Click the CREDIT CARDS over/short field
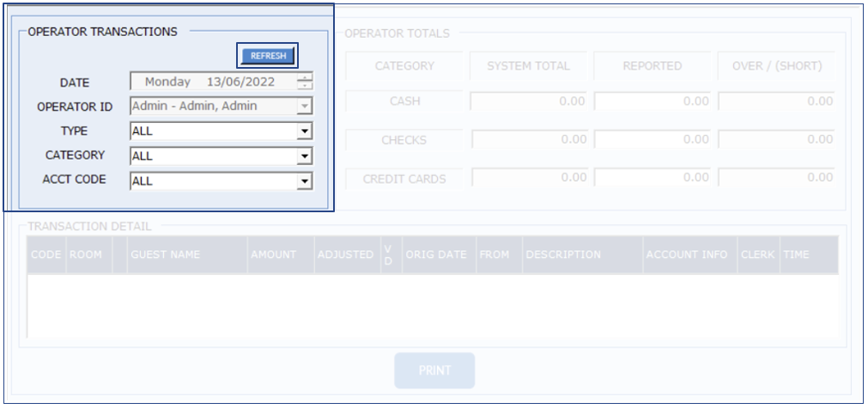 click(x=776, y=178)
